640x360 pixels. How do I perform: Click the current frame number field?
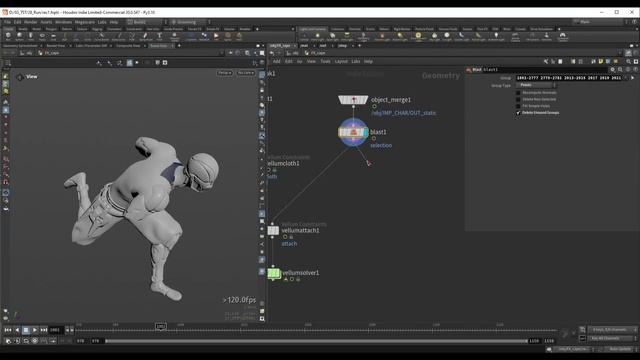(56, 330)
